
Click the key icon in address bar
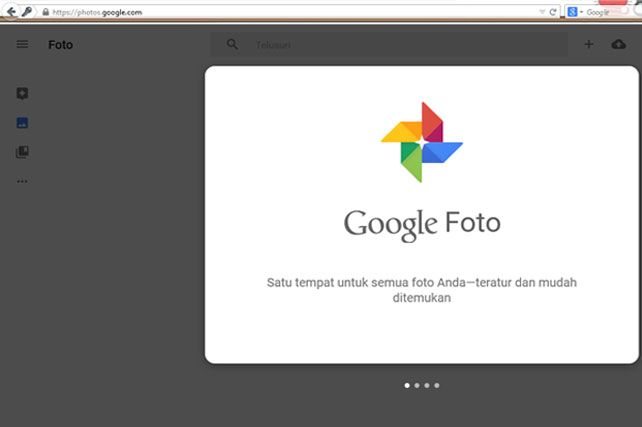[27, 11]
